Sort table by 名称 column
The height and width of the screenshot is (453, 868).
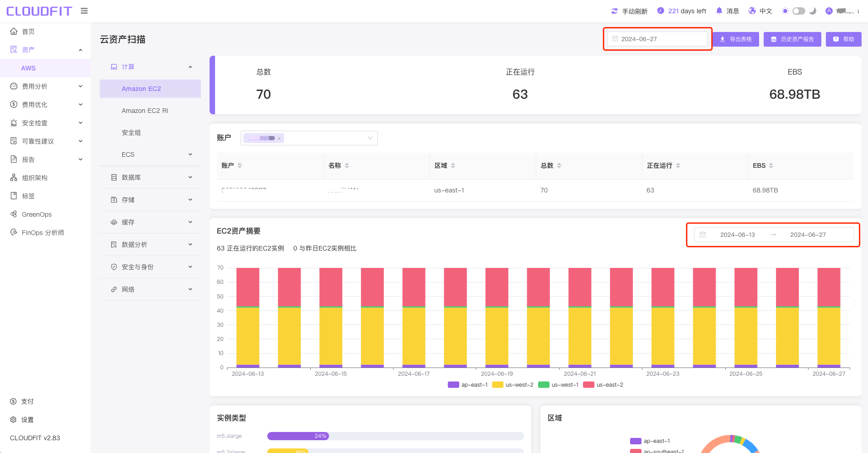(347, 165)
